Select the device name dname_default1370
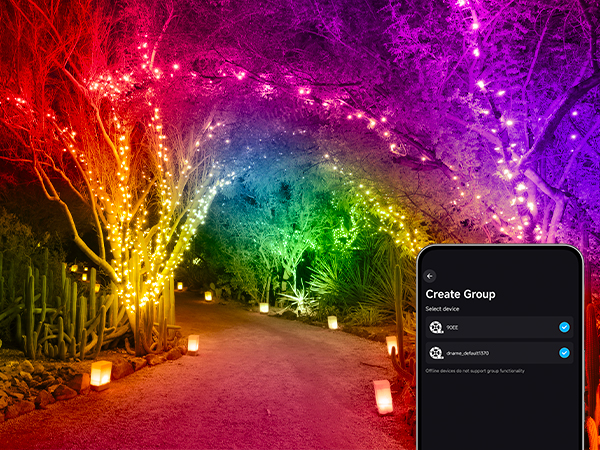 pyautogui.click(x=467, y=353)
